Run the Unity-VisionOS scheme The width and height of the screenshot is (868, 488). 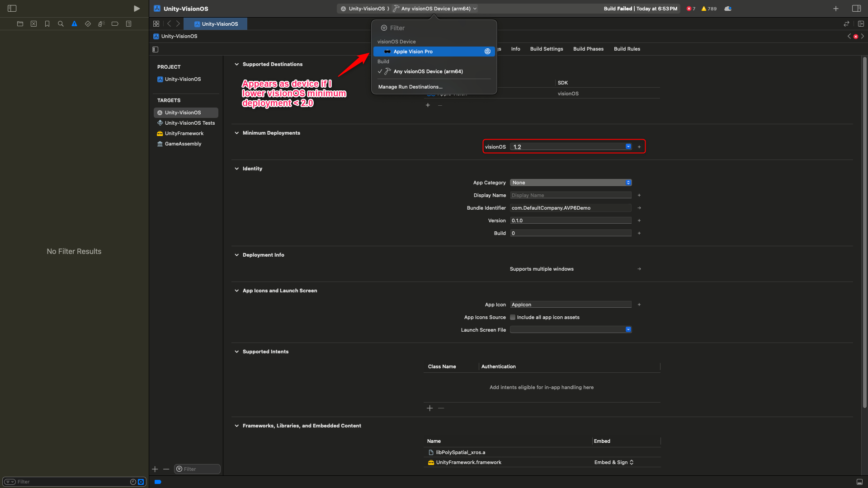point(137,9)
